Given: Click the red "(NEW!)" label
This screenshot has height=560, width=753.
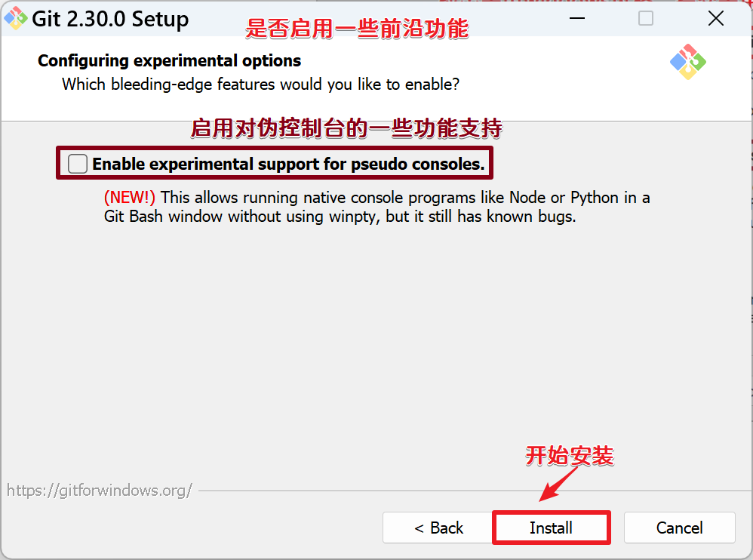Looking at the screenshot, I should point(130,198).
